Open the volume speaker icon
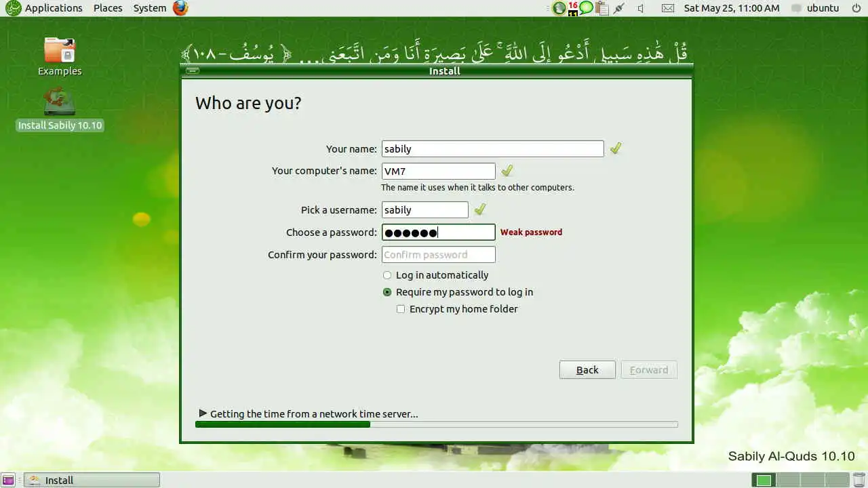Viewport: 868px width, 488px height. [x=641, y=8]
